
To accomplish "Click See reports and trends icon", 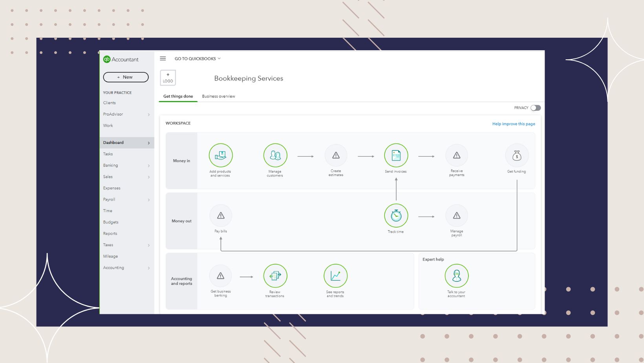I will [x=335, y=276].
